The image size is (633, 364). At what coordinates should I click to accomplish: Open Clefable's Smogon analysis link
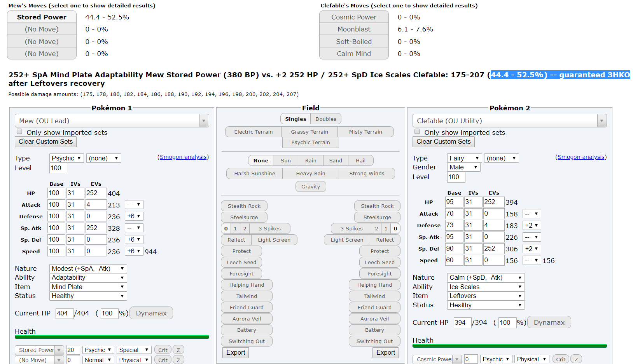click(581, 157)
